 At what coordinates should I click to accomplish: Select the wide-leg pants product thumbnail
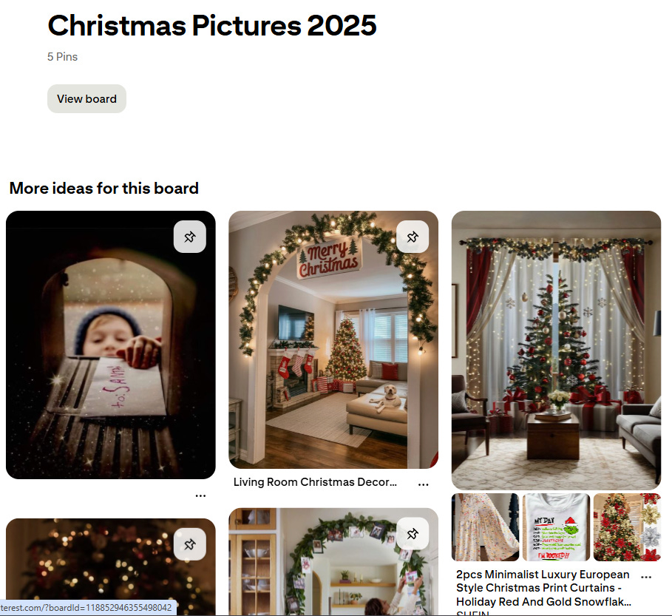pos(485,527)
